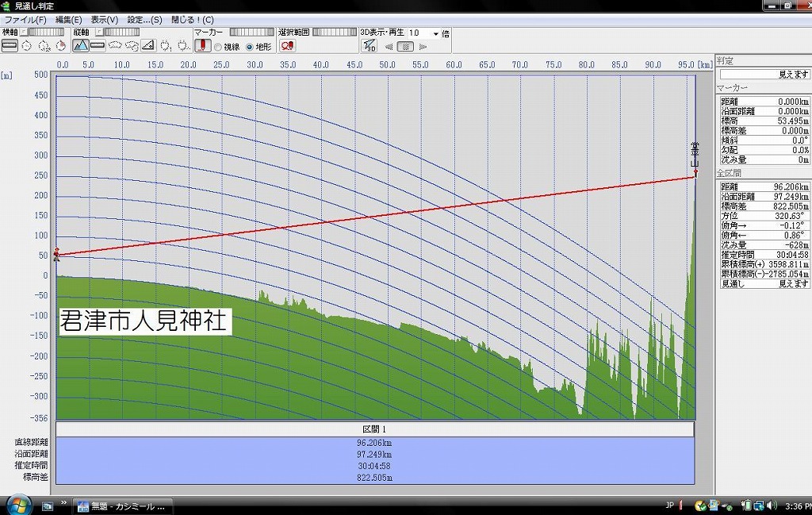Open the 設定...(S) menu

coord(144,20)
